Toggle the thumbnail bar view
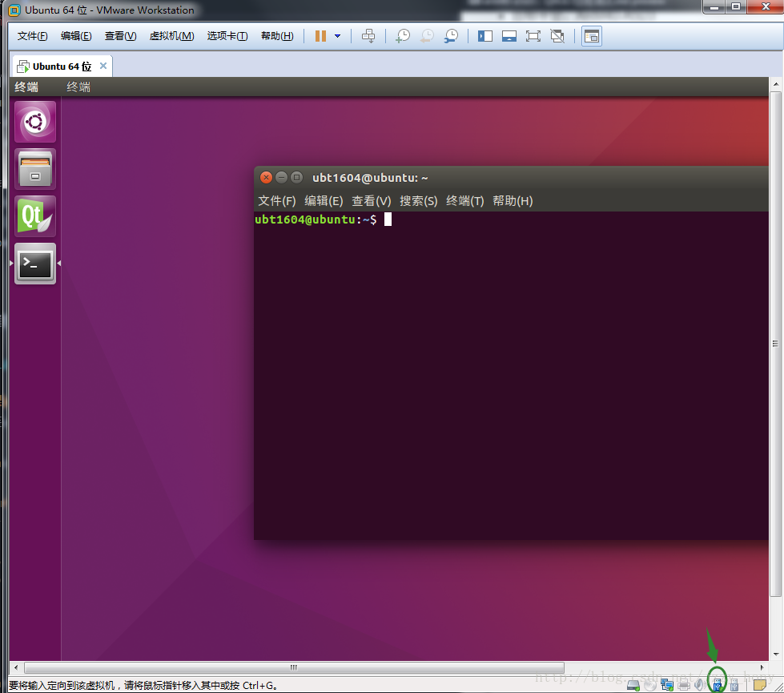 pyautogui.click(x=509, y=36)
